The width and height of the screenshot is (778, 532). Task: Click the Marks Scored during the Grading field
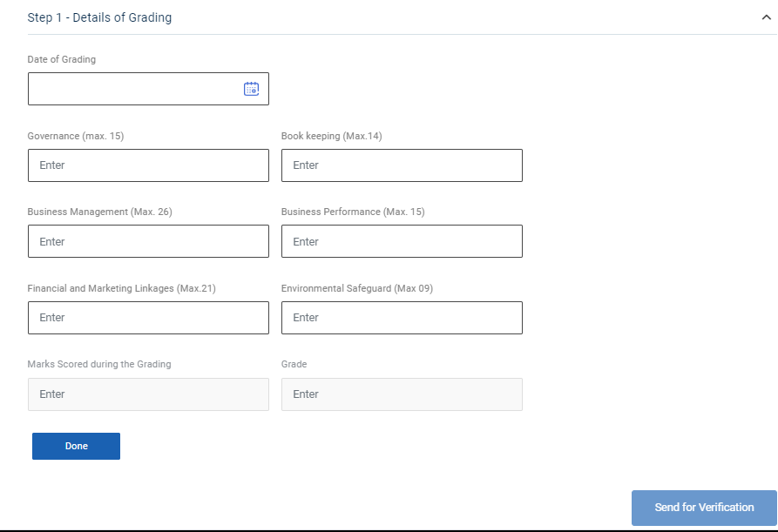click(x=148, y=394)
